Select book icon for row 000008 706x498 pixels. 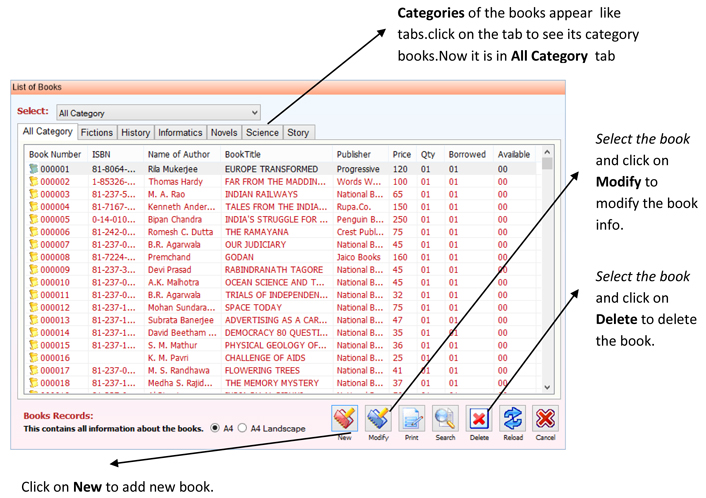click(x=33, y=257)
